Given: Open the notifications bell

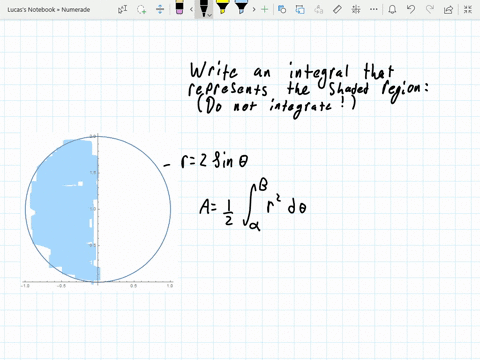Looking at the screenshot, I should (392, 9).
